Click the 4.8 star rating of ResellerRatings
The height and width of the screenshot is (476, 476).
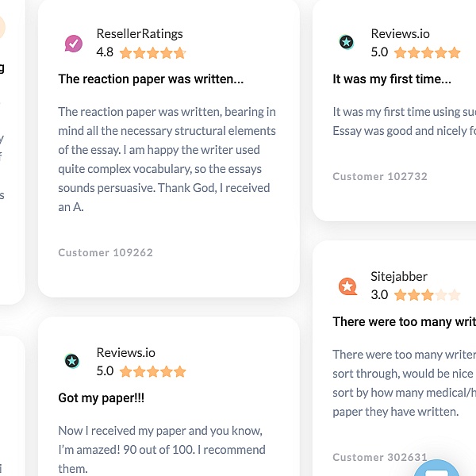[x=153, y=53]
